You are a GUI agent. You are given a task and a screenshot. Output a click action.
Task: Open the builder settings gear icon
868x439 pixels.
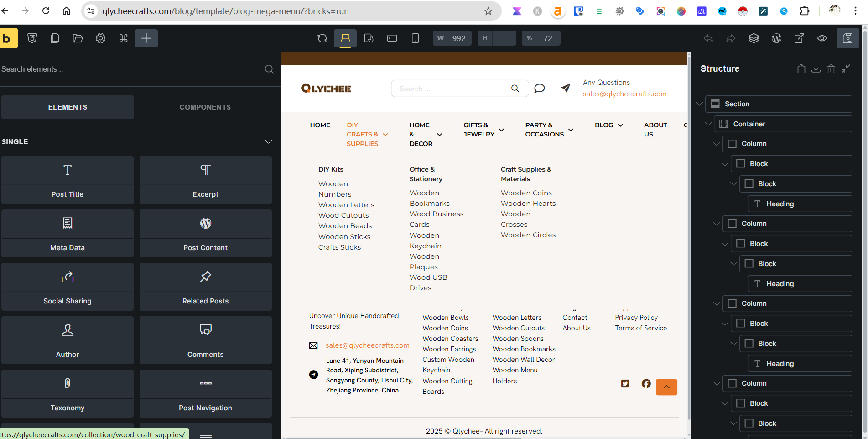pos(100,38)
